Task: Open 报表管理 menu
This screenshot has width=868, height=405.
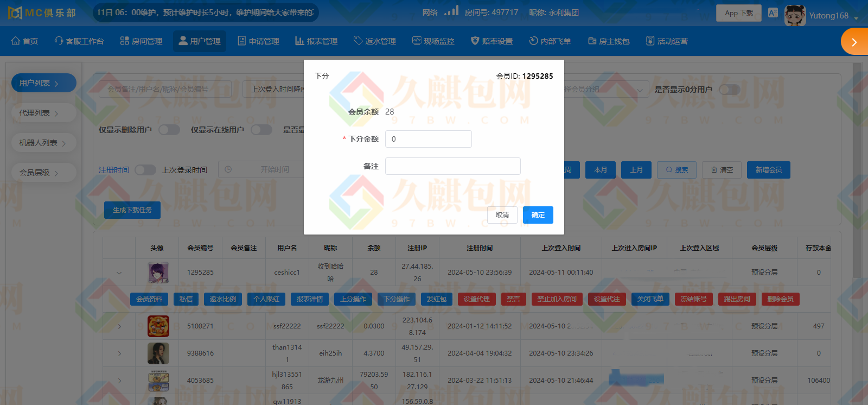Action: (316, 41)
